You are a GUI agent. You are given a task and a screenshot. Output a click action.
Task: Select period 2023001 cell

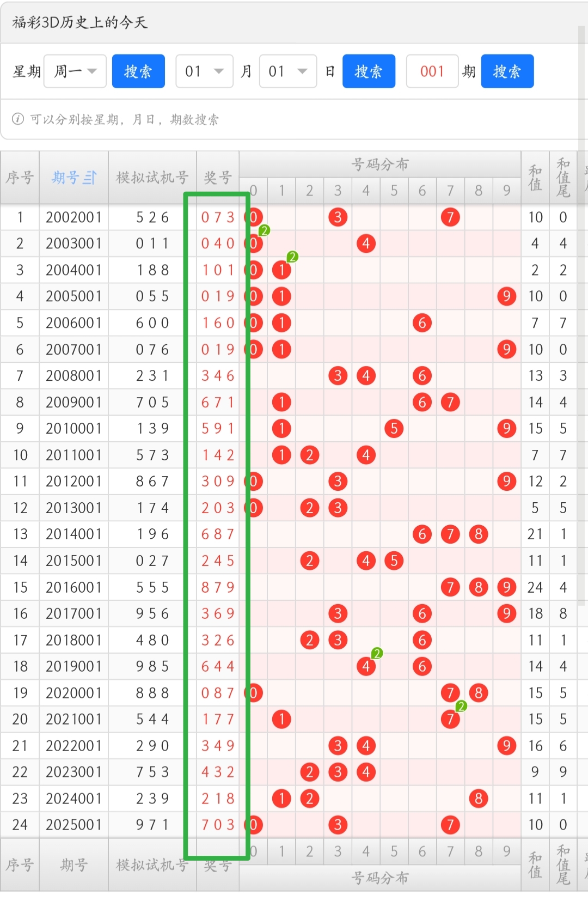[74, 772]
